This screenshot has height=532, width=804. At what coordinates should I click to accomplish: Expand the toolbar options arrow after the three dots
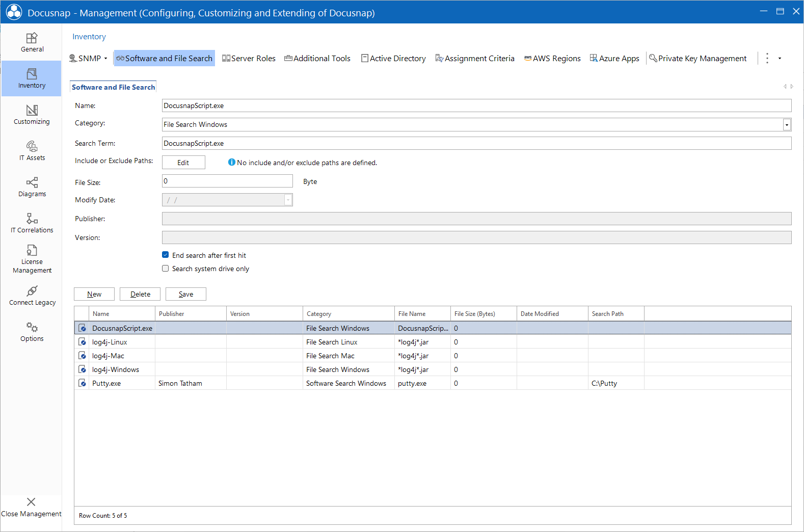click(x=780, y=59)
